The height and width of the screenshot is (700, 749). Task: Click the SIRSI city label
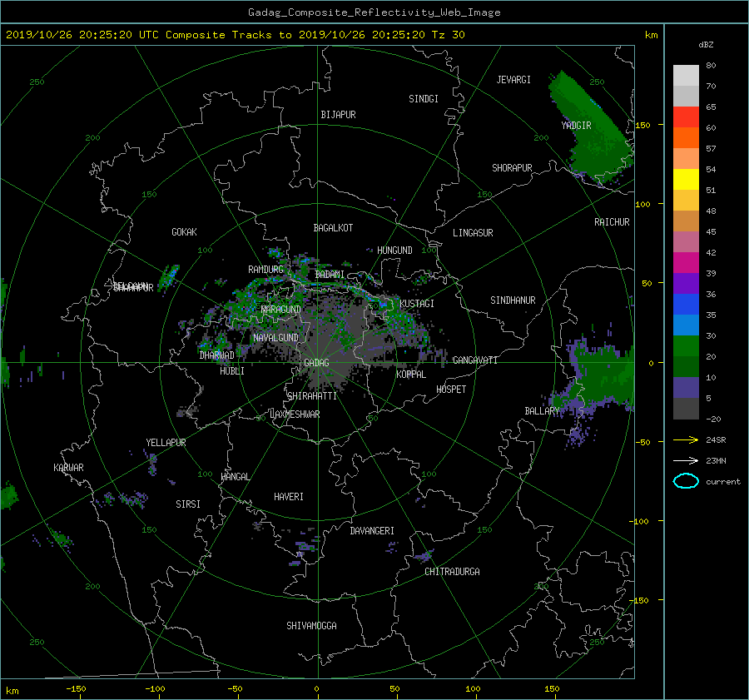[188, 504]
